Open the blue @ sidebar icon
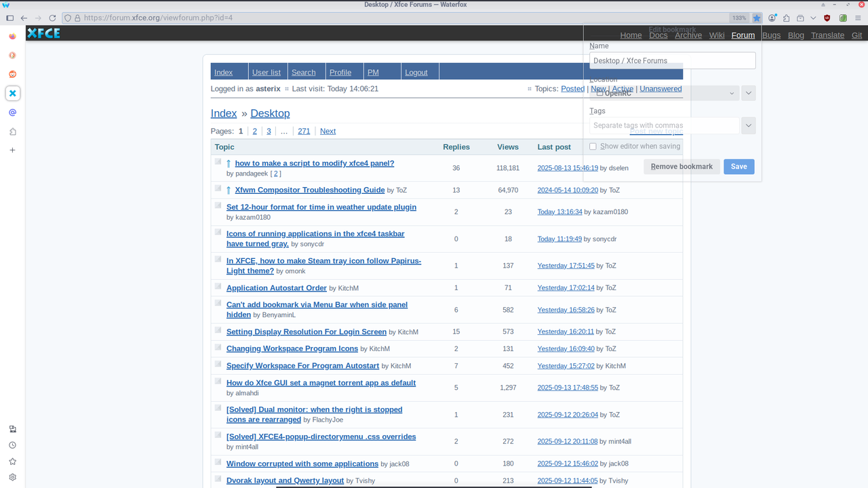 pos(12,113)
